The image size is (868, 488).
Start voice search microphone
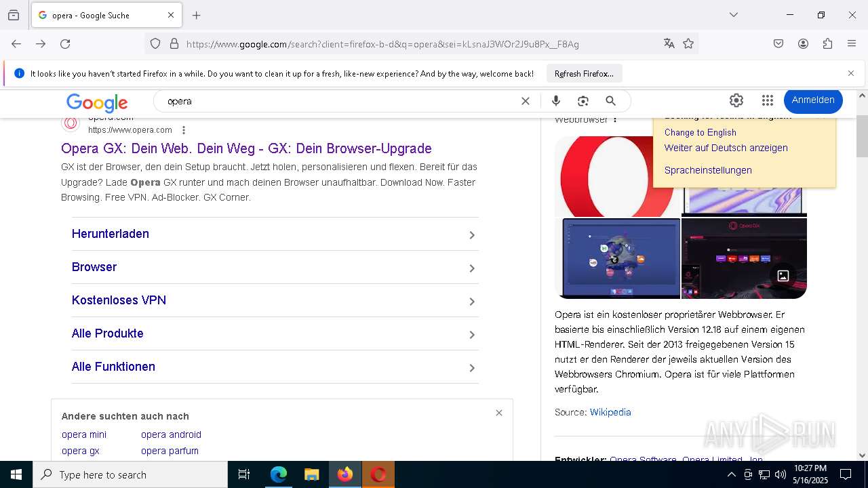556,101
